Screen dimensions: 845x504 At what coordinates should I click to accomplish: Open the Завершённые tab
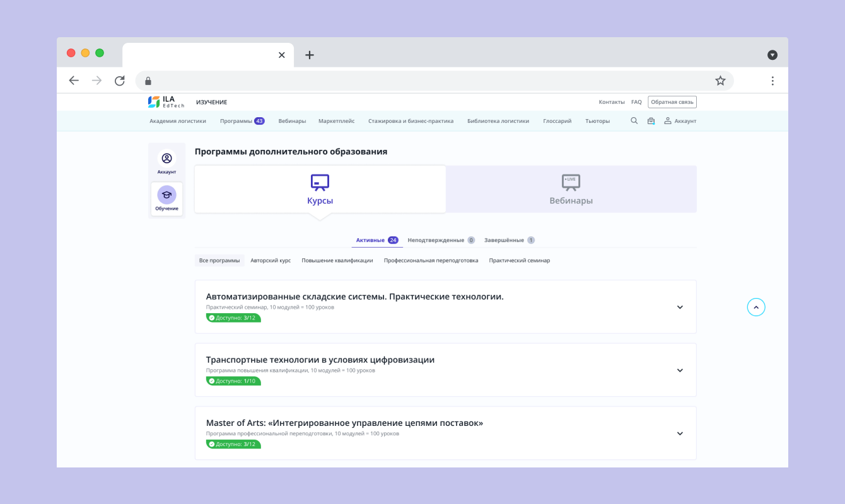[x=509, y=240]
